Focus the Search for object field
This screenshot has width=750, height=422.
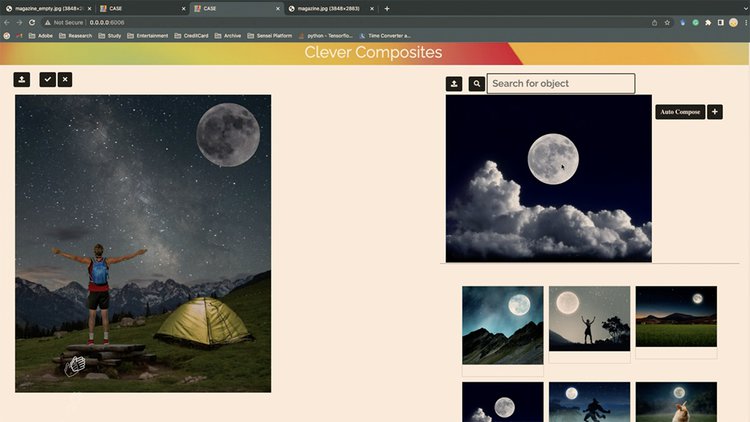point(561,84)
